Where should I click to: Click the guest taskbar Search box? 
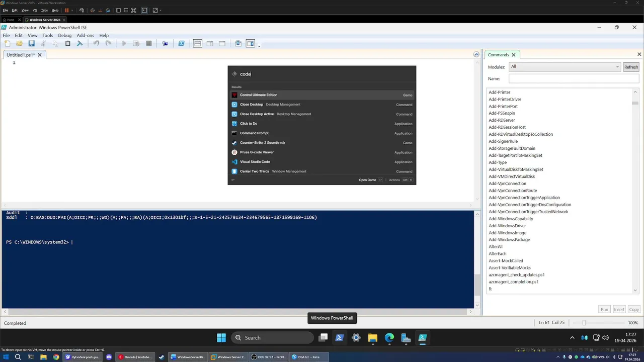[272, 338]
